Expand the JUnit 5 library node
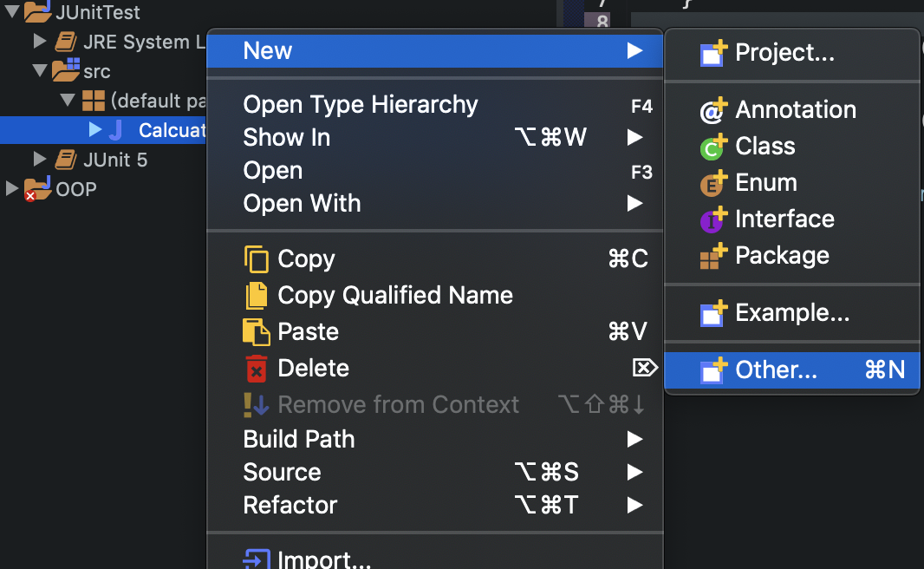924x569 pixels. point(39,158)
